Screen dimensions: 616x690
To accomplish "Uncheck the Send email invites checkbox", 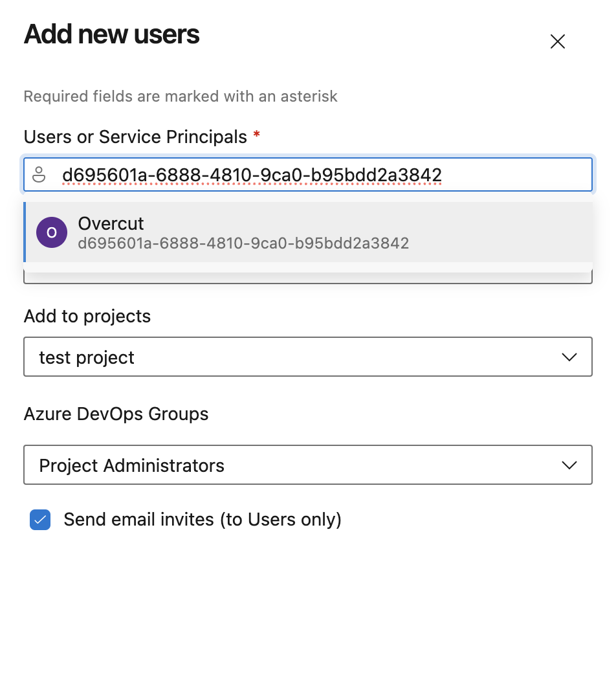I will [x=40, y=520].
